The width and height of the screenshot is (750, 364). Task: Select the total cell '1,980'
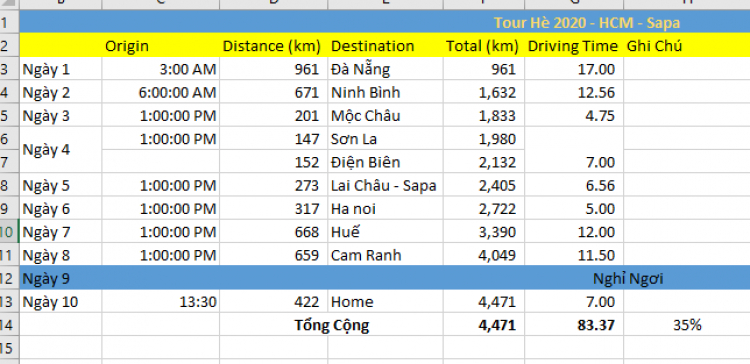click(484, 139)
